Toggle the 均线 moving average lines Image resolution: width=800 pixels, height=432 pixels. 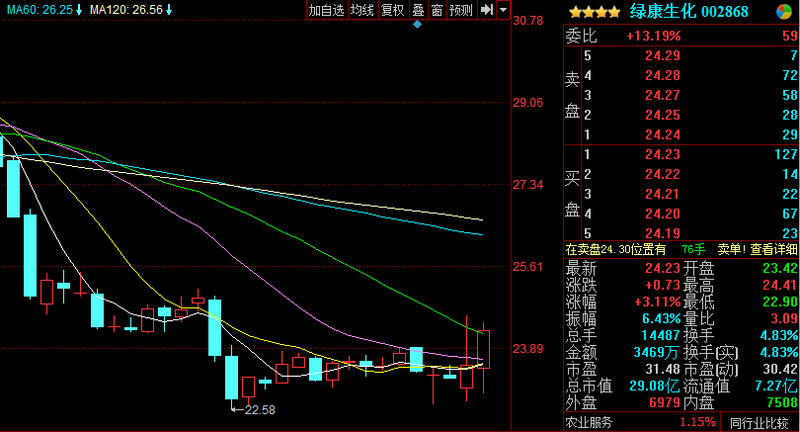pyautogui.click(x=363, y=10)
